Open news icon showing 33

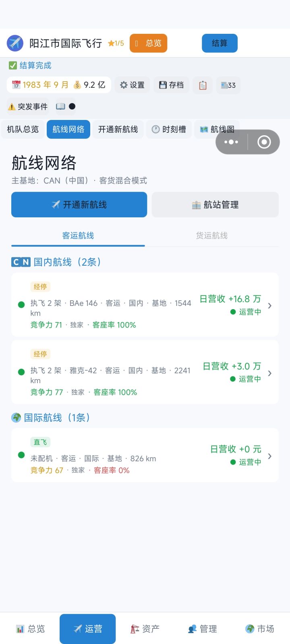pyautogui.click(x=228, y=85)
